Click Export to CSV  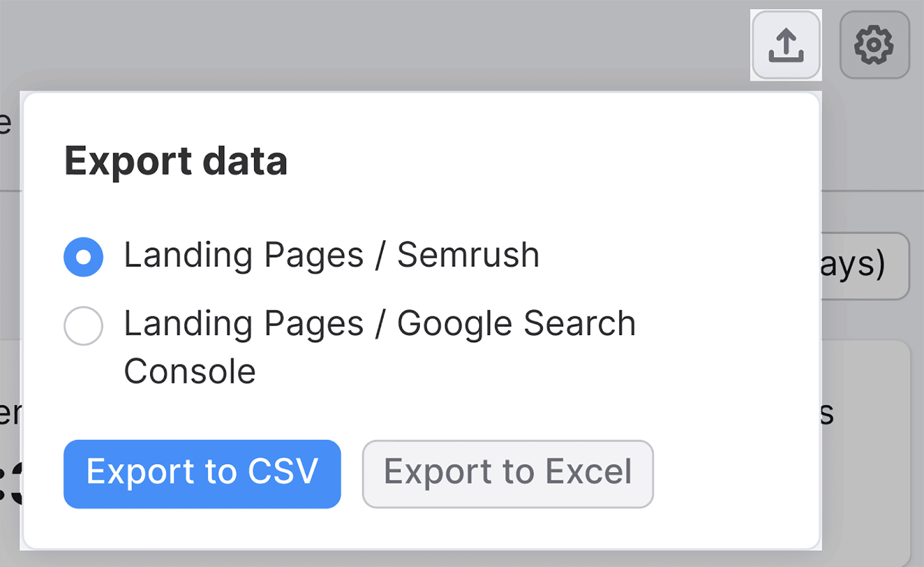point(202,473)
